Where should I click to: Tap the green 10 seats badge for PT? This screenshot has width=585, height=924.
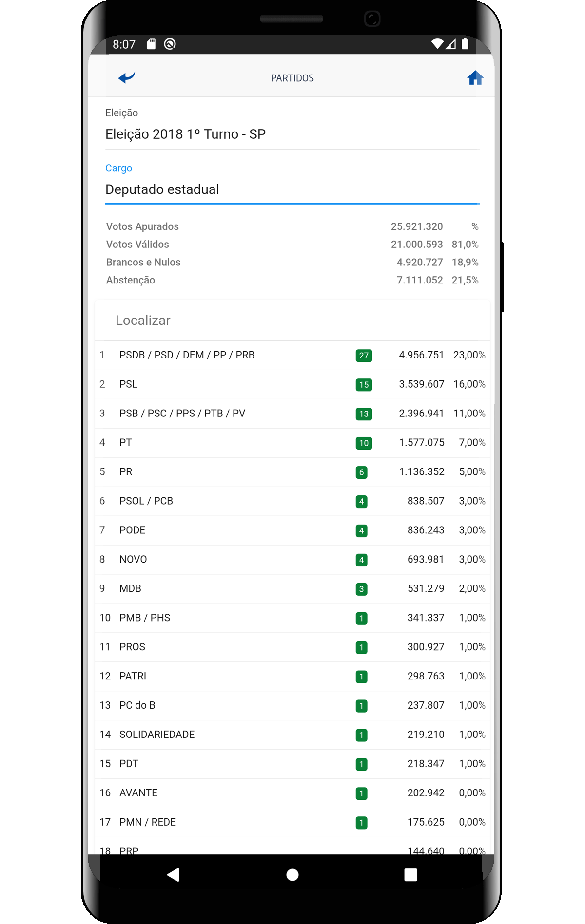tap(364, 443)
